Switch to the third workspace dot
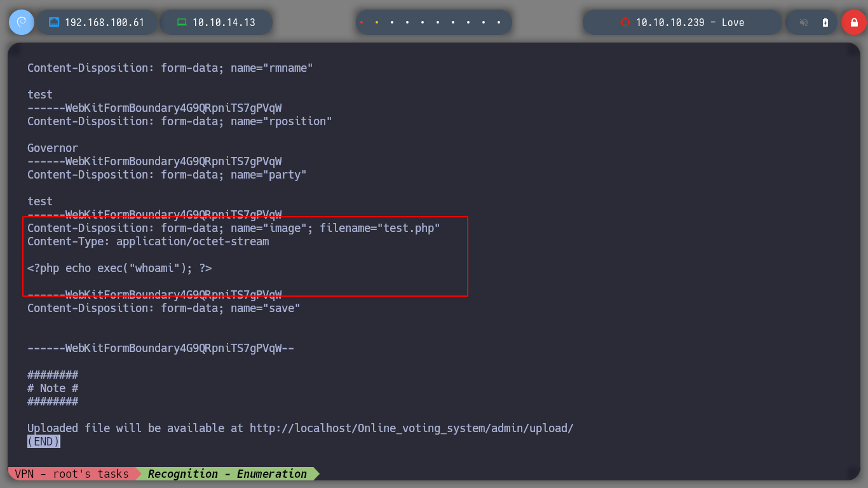The width and height of the screenshot is (868, 488). tap(392, 22)
